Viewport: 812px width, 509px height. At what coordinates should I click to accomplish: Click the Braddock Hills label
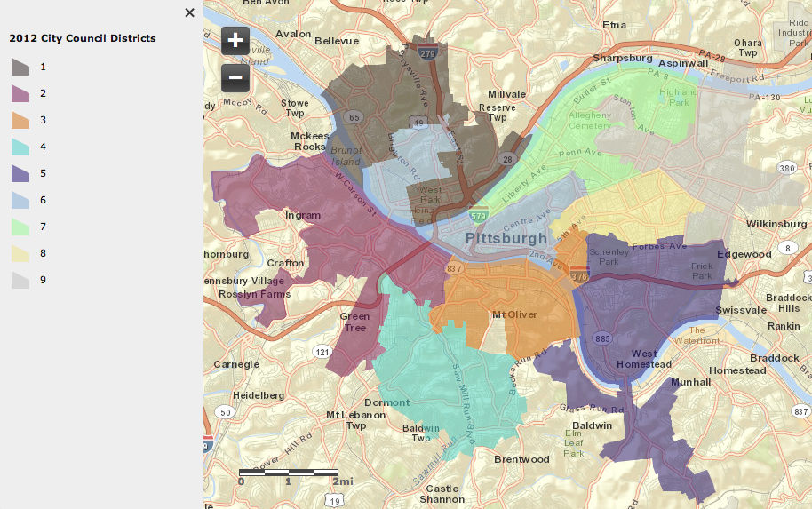point(789,303)
